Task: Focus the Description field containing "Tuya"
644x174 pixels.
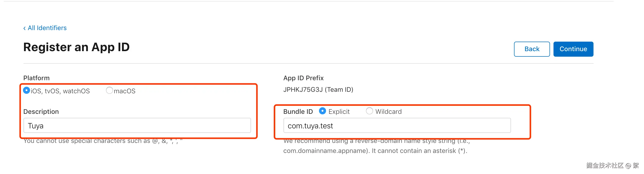Action: point(137,125)
